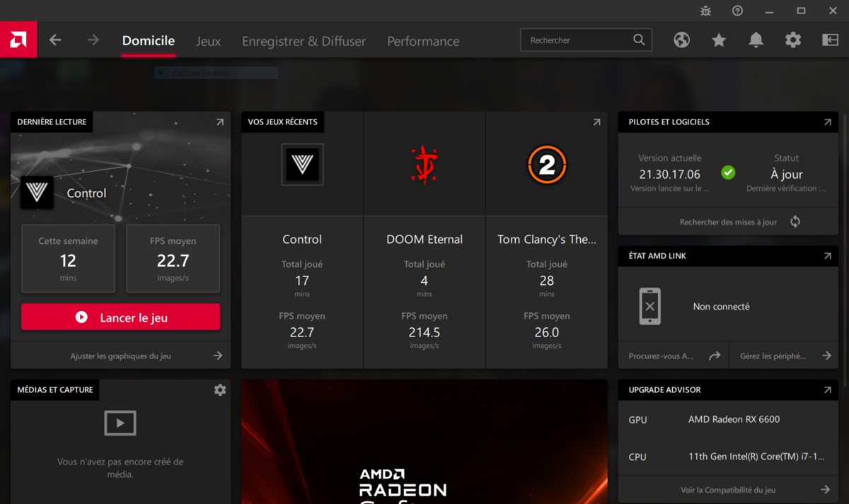Open the web browser globe icon
Screen dimensions: 849x504
point(681,40)
